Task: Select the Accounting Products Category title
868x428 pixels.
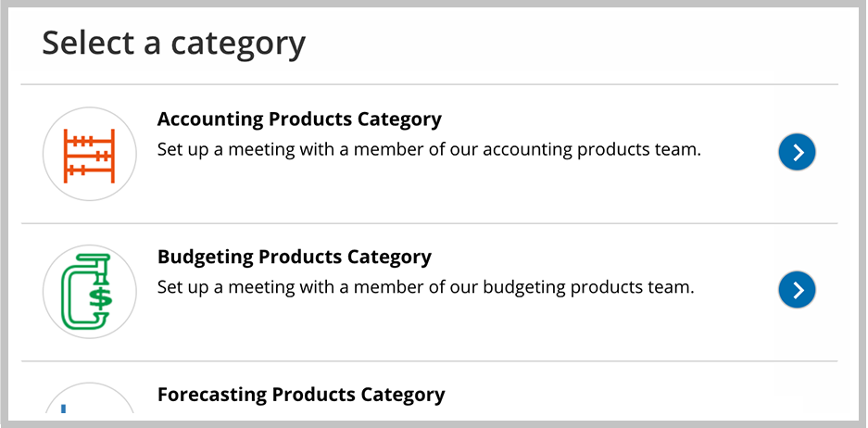Action: point(299,120)
